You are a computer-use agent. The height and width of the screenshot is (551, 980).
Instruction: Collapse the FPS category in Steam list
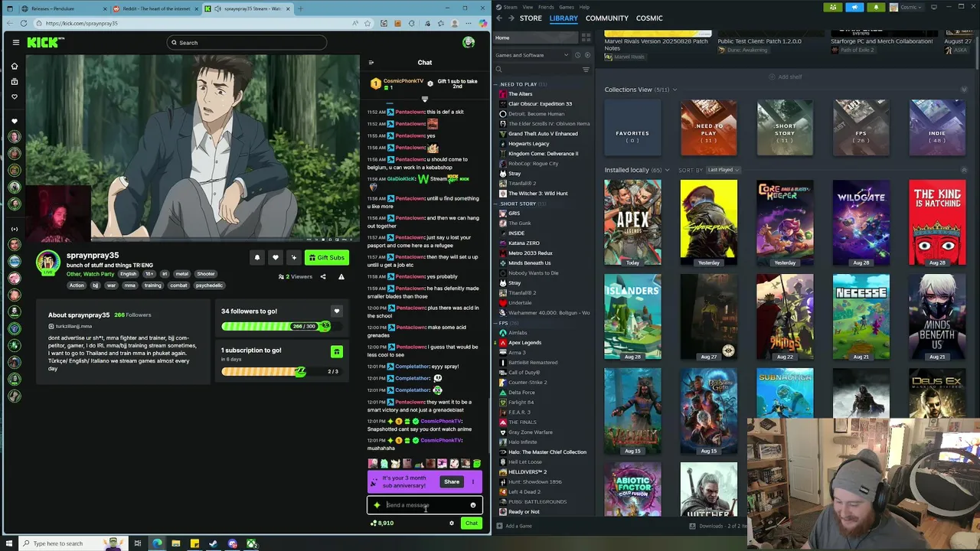[497, 323]
